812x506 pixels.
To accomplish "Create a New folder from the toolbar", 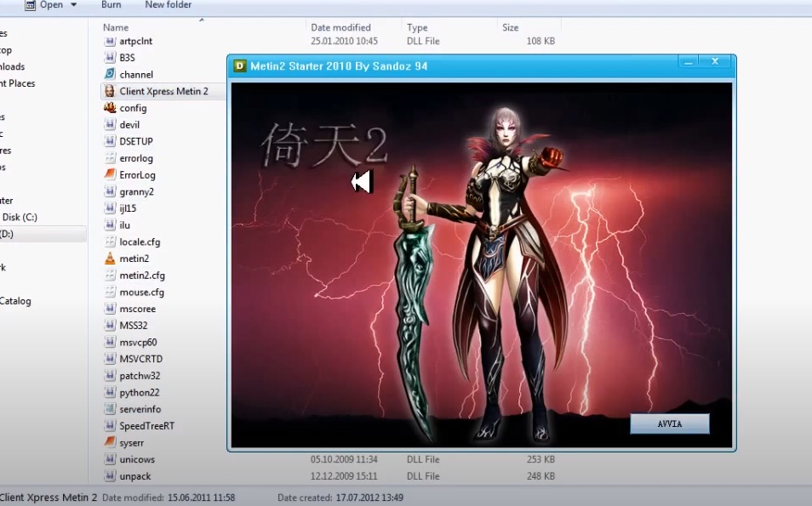I will click(x=169, y=4).
